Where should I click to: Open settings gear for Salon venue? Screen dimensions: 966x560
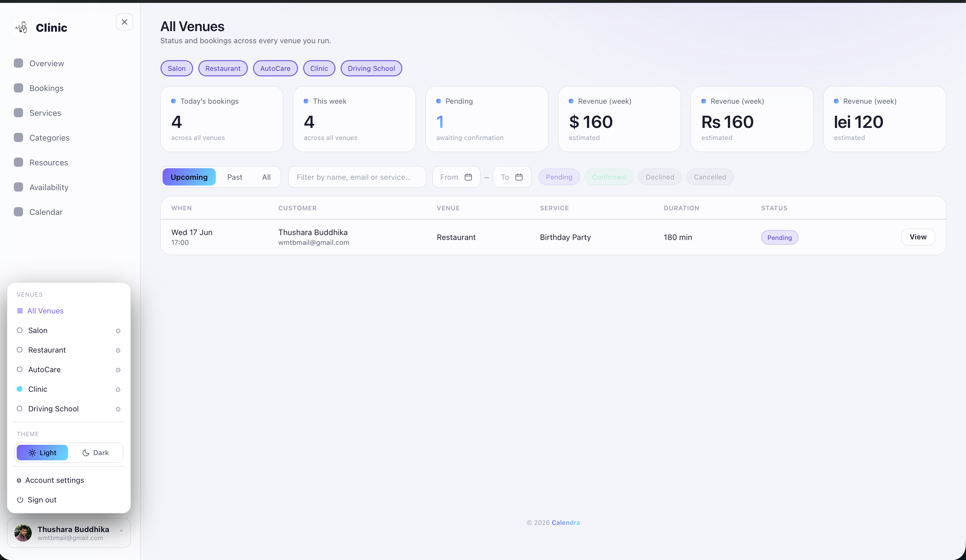(x=118, y=331)
